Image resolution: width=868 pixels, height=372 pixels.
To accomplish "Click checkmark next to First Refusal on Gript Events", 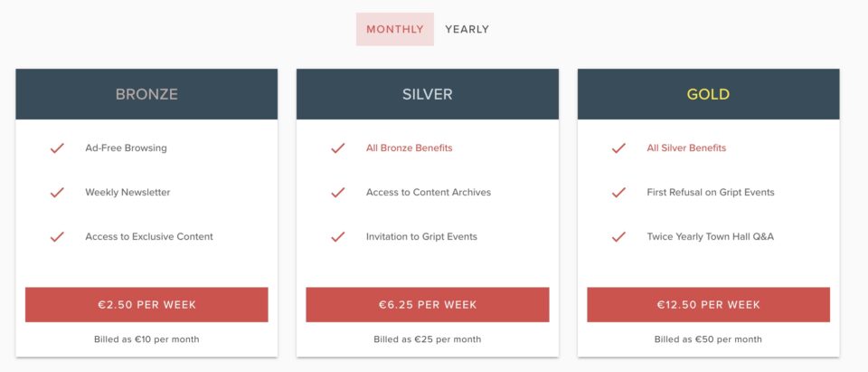I will point(619,192).
